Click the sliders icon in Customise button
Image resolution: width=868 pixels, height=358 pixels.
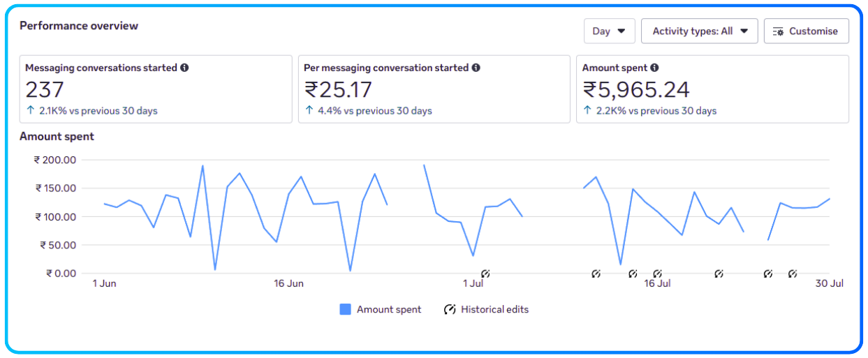(778, 31)
